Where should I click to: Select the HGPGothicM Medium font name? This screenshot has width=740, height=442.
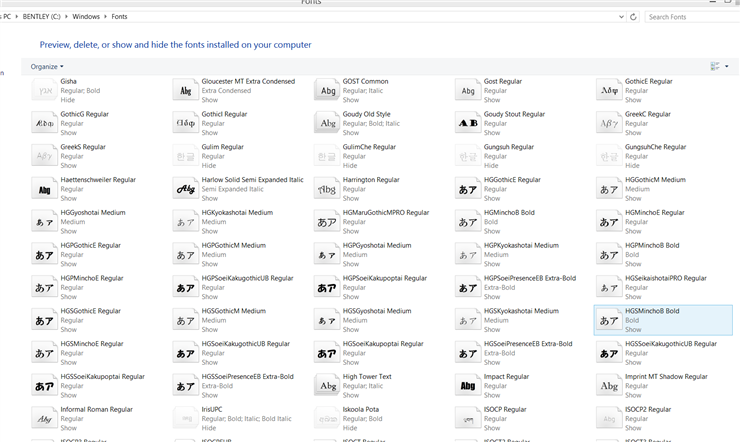click(234, 245)
